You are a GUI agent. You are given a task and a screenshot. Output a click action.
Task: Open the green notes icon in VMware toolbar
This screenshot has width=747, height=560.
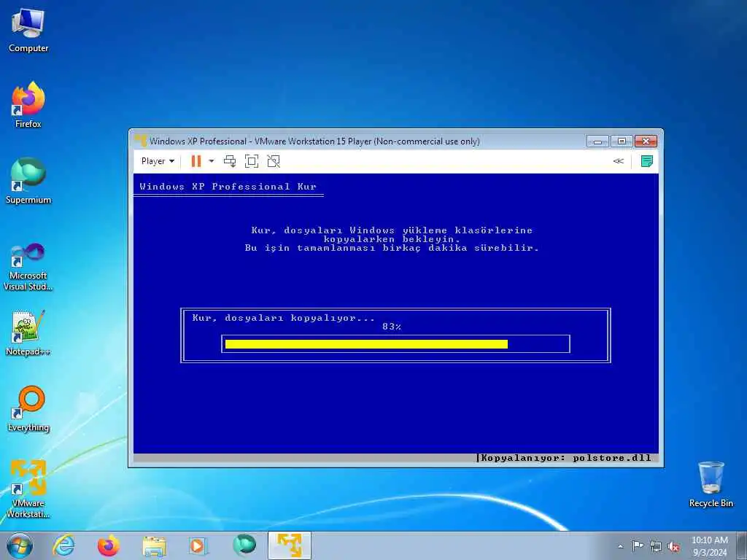pos(646,161)
